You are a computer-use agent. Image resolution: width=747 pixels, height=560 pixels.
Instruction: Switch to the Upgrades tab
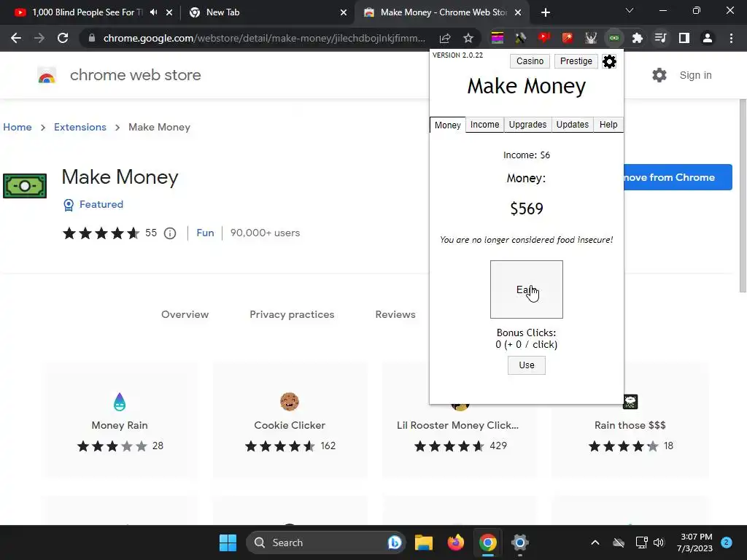(527, 125)
